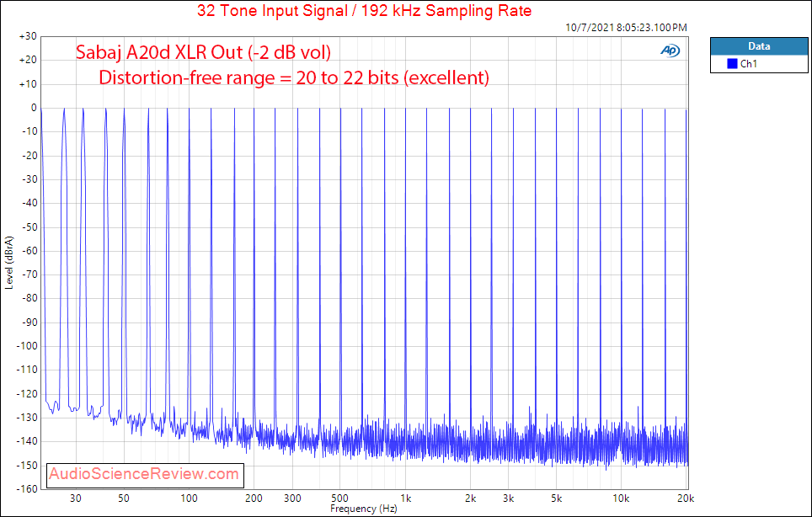Select the Ch1 legend label
The image size is (812, 517).
[749, 64]
